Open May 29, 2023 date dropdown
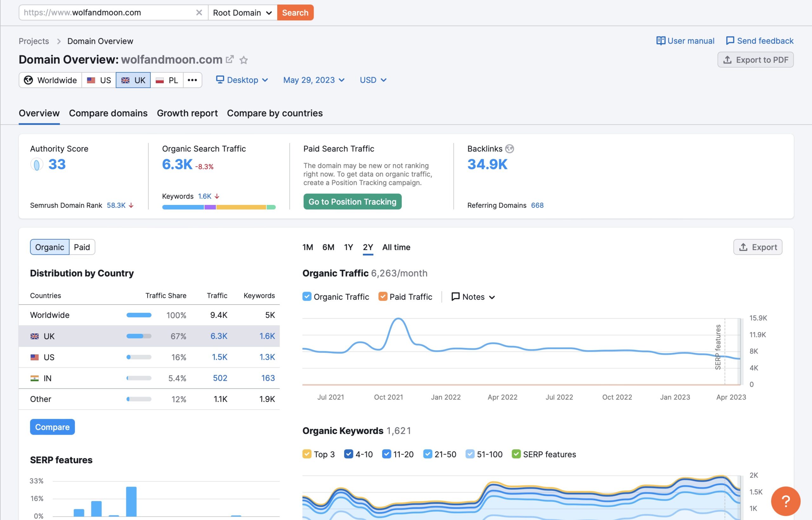This screenshot has width=812, height=520. pyautogui.click(x=314, y=80)
